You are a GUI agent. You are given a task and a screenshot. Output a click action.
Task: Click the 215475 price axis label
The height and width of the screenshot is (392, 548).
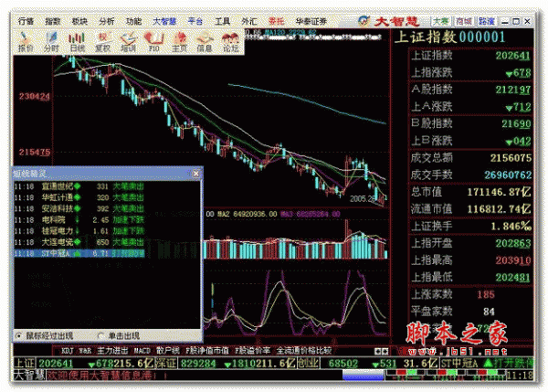35,153
